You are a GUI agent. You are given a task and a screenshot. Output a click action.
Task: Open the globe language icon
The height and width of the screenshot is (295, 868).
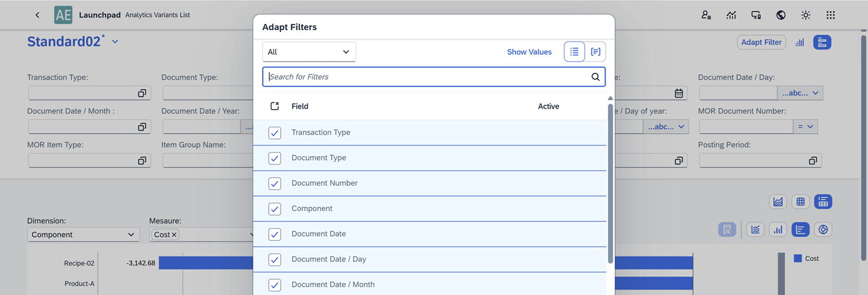click(781, 15)
